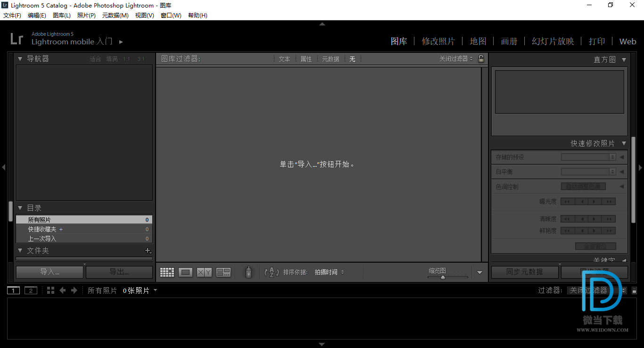Click the 导出... button
The image size is (644, 348).
[119, 272]
